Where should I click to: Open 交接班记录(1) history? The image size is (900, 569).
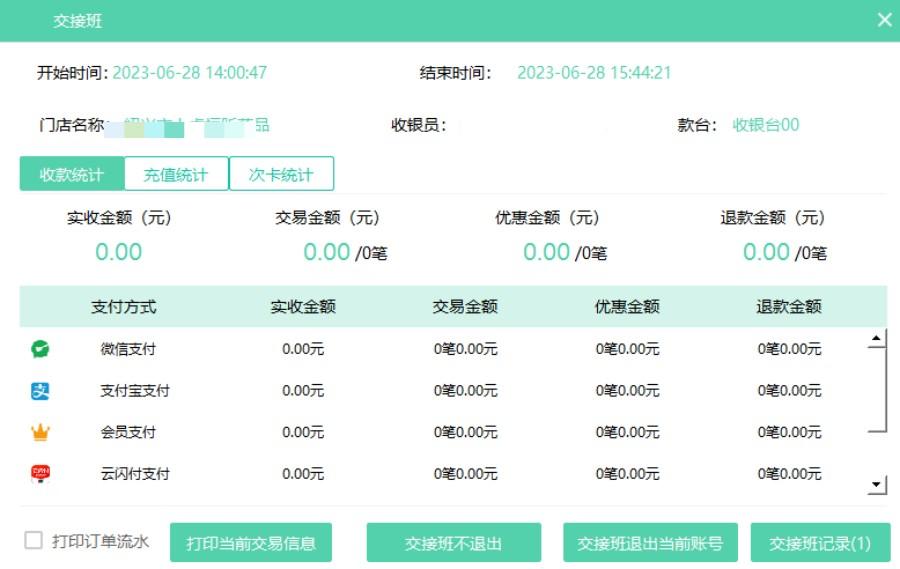[x=820, y=543]
